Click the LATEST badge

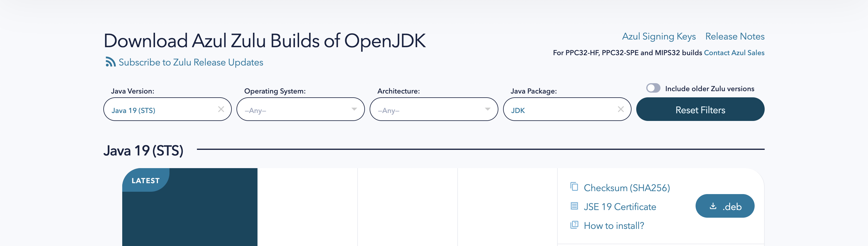pos(146,181)
